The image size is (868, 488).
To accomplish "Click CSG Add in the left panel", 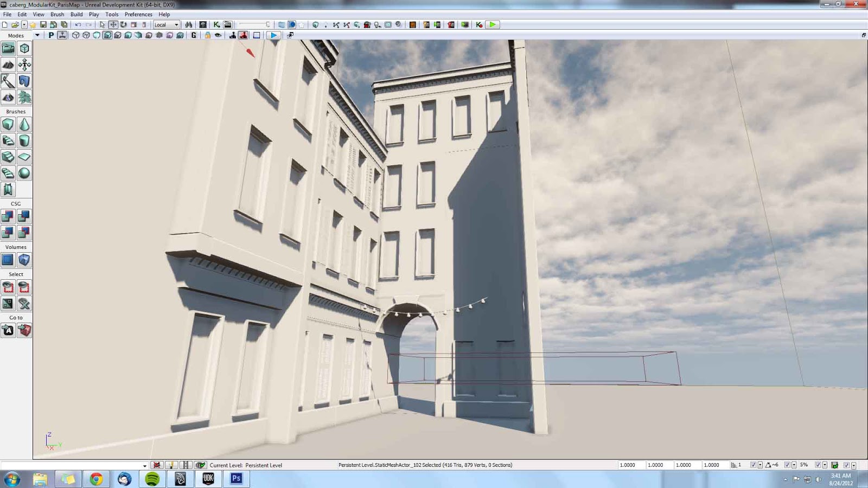I will coord(8,216).
